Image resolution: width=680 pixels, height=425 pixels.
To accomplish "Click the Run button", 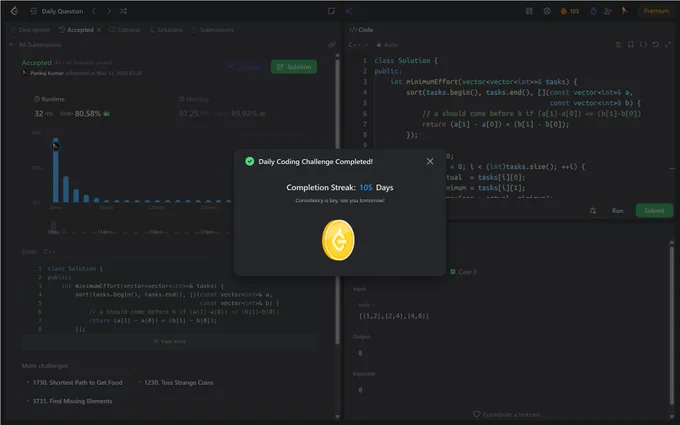I will pos(618,211).
